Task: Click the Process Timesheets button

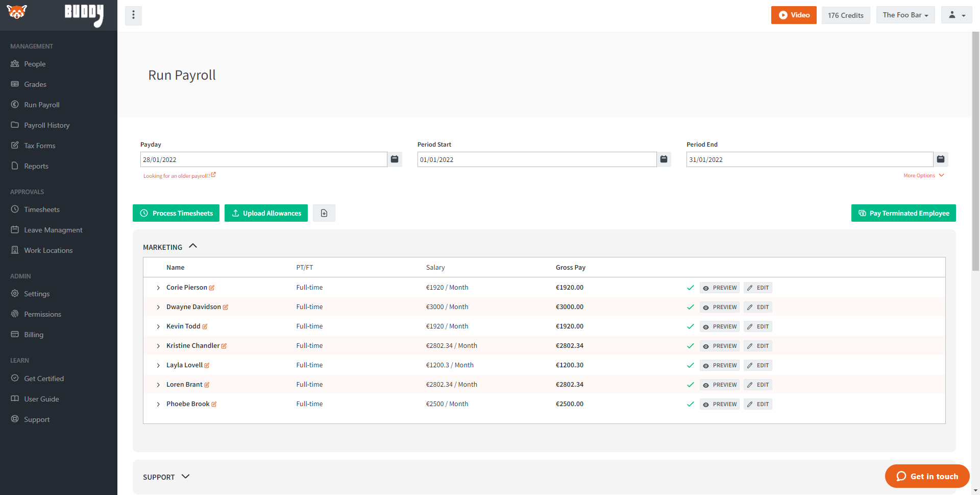Action: [176, 213]
